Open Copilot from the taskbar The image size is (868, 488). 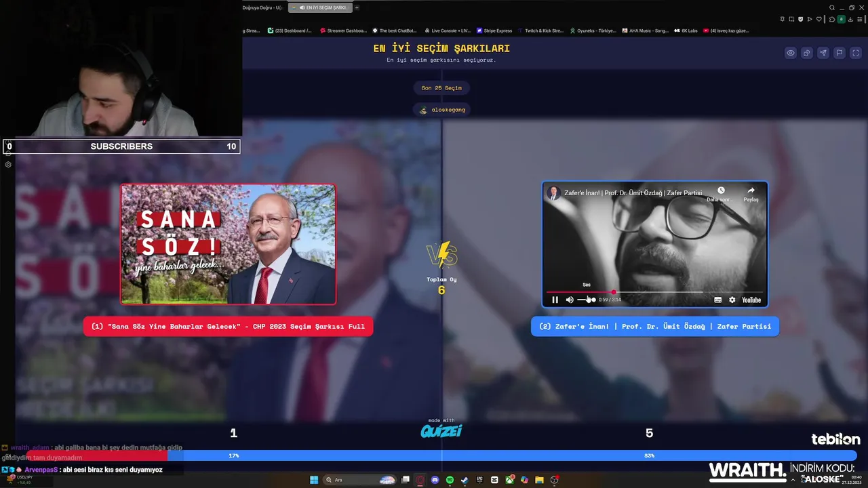point(524,480)
